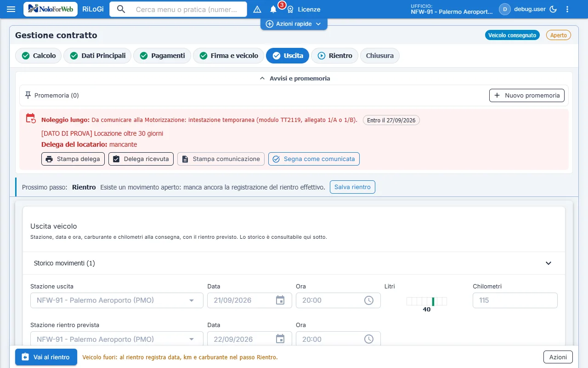Focus the Cerca menu o pratica search box
The height and width of the screenshot is (368, 588).
tap(187, 9)
